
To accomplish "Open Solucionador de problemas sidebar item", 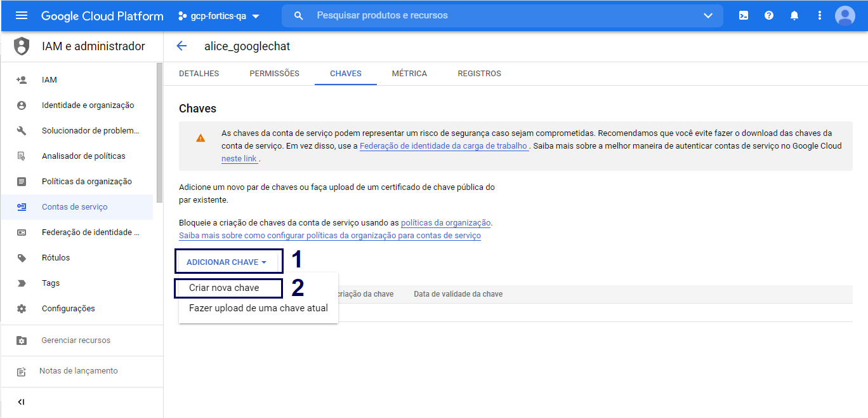I will [77, 131].
